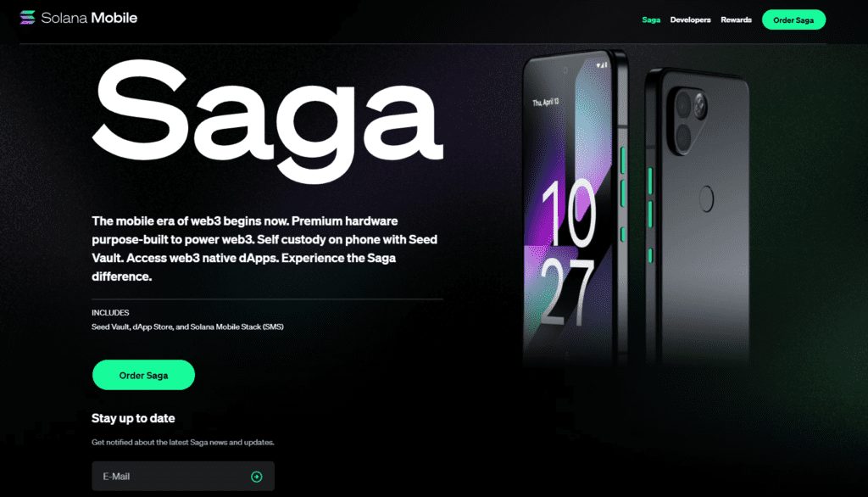Click the Seed Vault, dApp Store includes text
This screenshot has width=868, height=497.
pos(187,327)
